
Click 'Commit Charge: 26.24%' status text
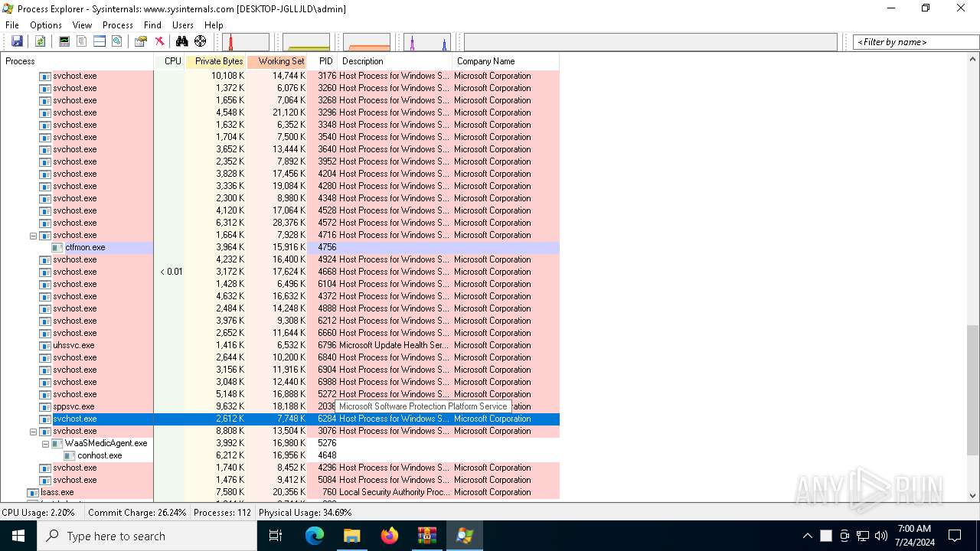[137, 513]
